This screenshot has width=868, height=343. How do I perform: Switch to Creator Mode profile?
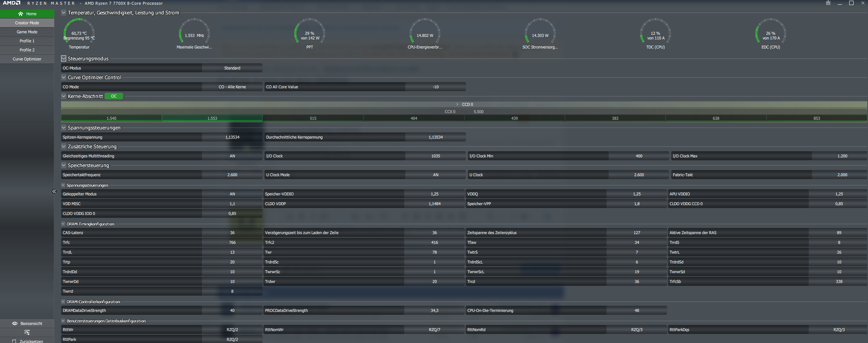[x=27, y=23]
